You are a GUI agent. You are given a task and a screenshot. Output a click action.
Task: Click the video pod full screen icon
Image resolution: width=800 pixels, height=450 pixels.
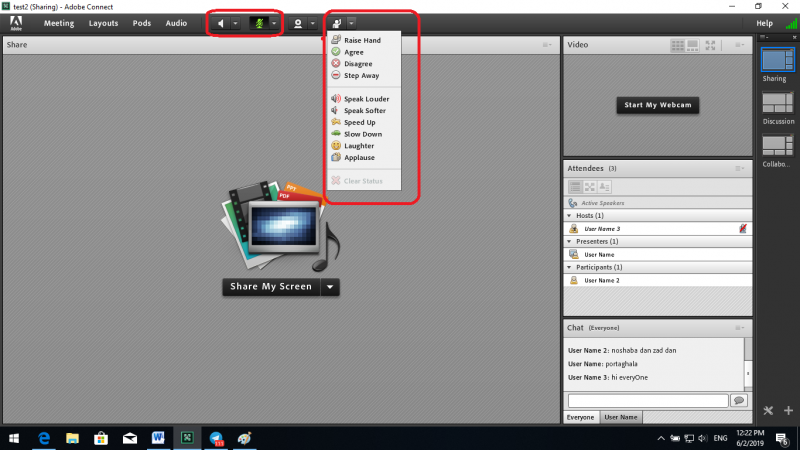tap(710, 45)
